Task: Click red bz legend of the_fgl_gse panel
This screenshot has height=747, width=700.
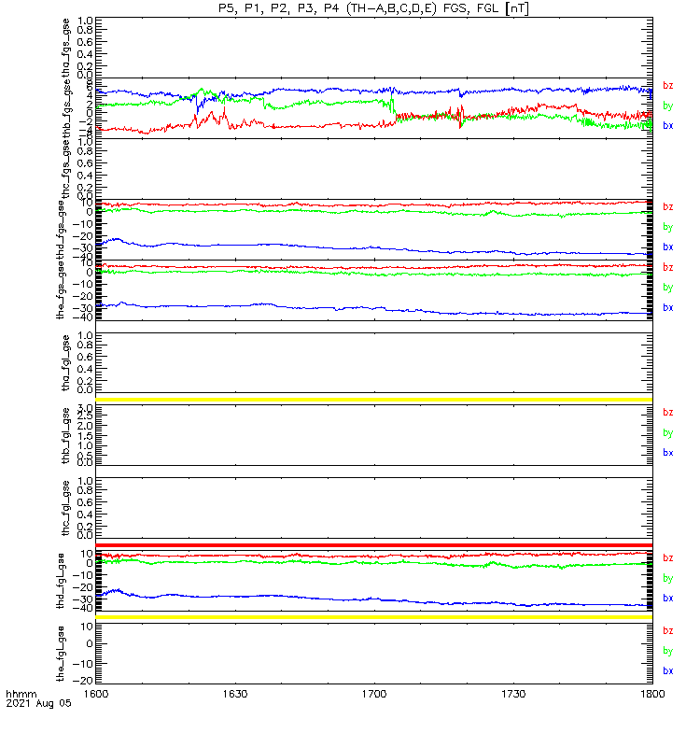Action: pyautogui.click(x=668, y=631)
